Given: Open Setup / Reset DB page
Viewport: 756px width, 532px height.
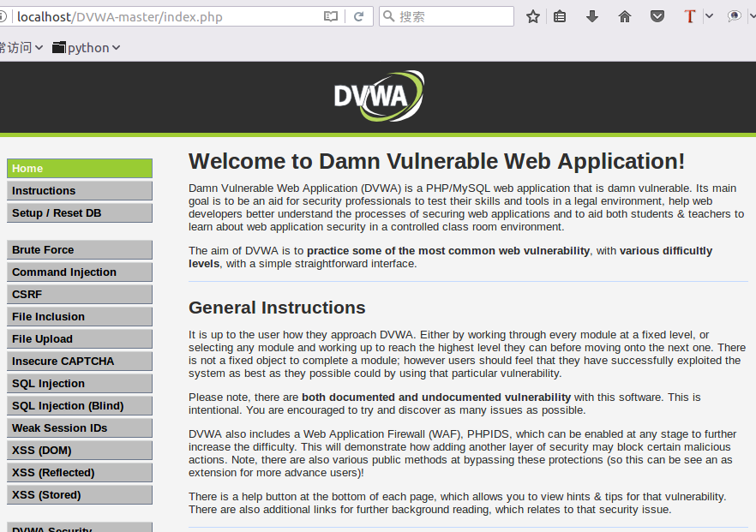Looking at the screenshot, I should coord(80,213).
